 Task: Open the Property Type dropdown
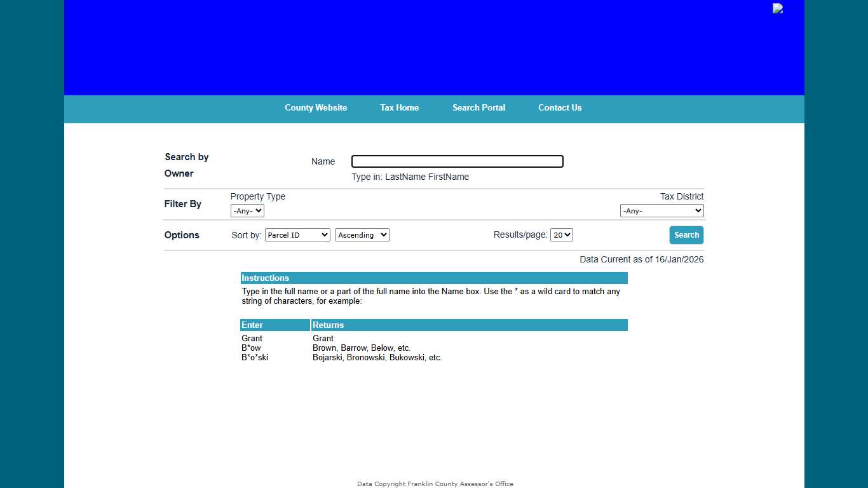(x=247, y=210)
